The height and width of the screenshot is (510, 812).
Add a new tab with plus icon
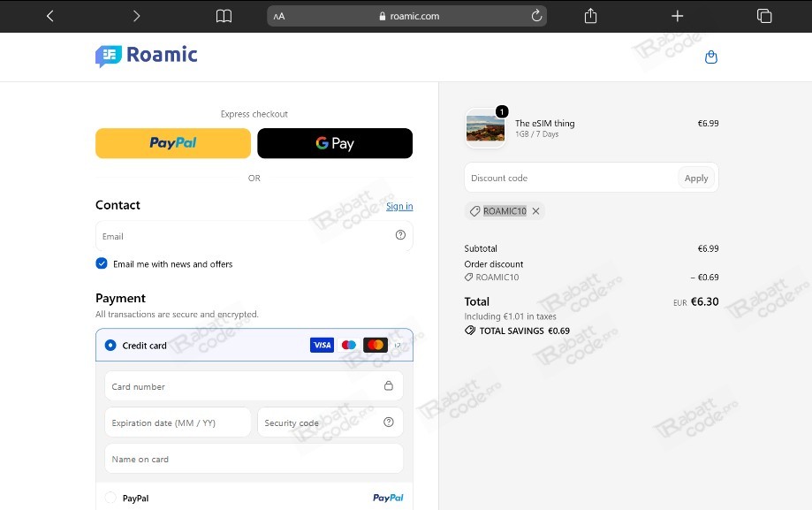point(678,16)
